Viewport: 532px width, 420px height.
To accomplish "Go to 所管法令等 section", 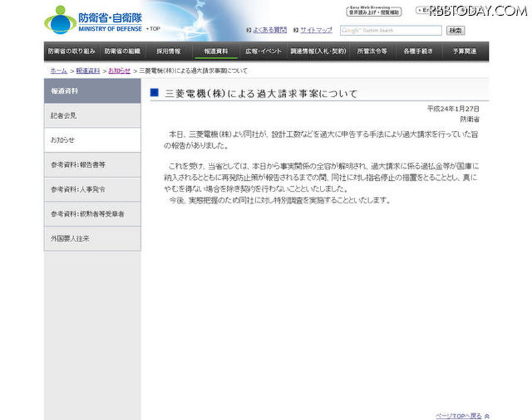I will 372,51.
